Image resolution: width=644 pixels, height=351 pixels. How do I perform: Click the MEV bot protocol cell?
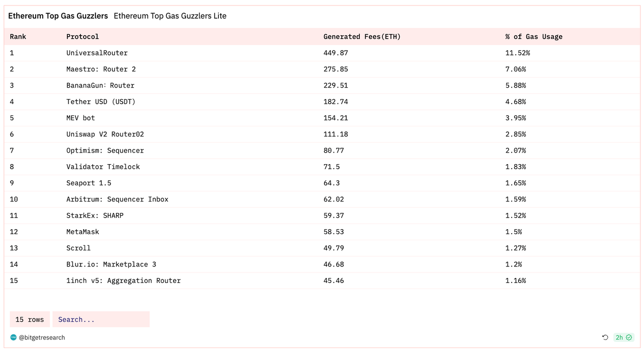(x=80, y=118)
